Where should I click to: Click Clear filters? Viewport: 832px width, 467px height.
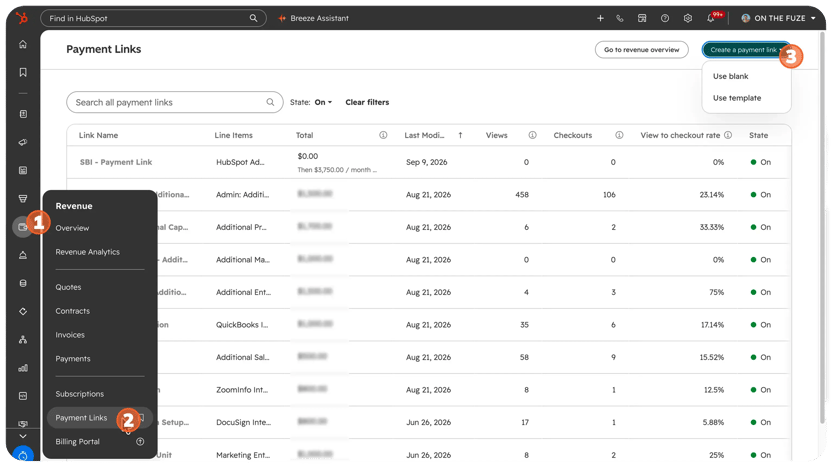click(367, 102)
